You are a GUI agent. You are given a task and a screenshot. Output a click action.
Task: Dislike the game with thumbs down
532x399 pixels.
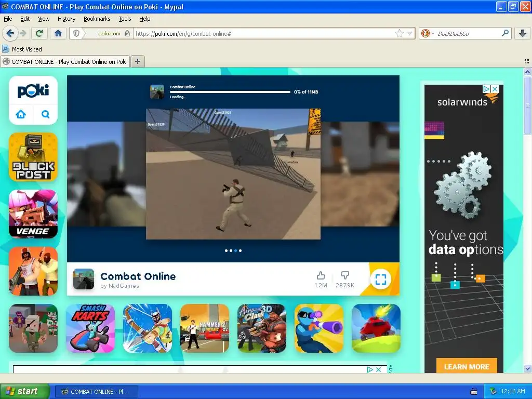click(x=345, y=275)
